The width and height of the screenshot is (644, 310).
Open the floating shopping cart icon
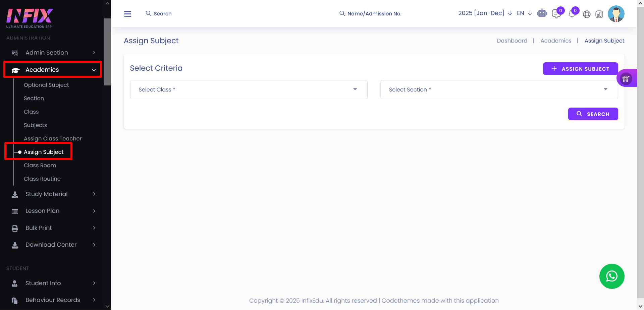click(626, 78)
